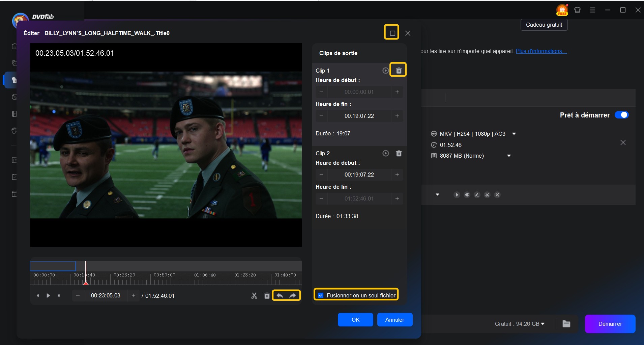
Task: Click Annuler to cancel editing
Action: [x=394, y=320]
